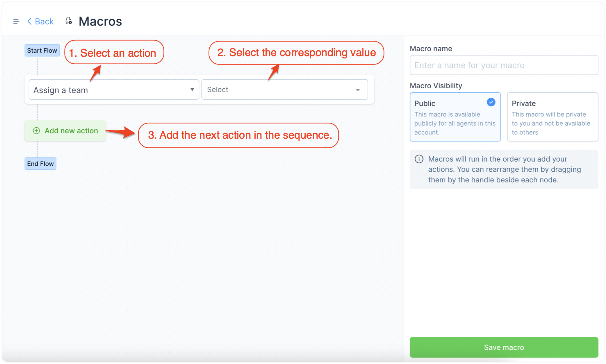This screenshot has width=606, height=364.
Task: Select Public macro visibility option
Action: point(455,117)
